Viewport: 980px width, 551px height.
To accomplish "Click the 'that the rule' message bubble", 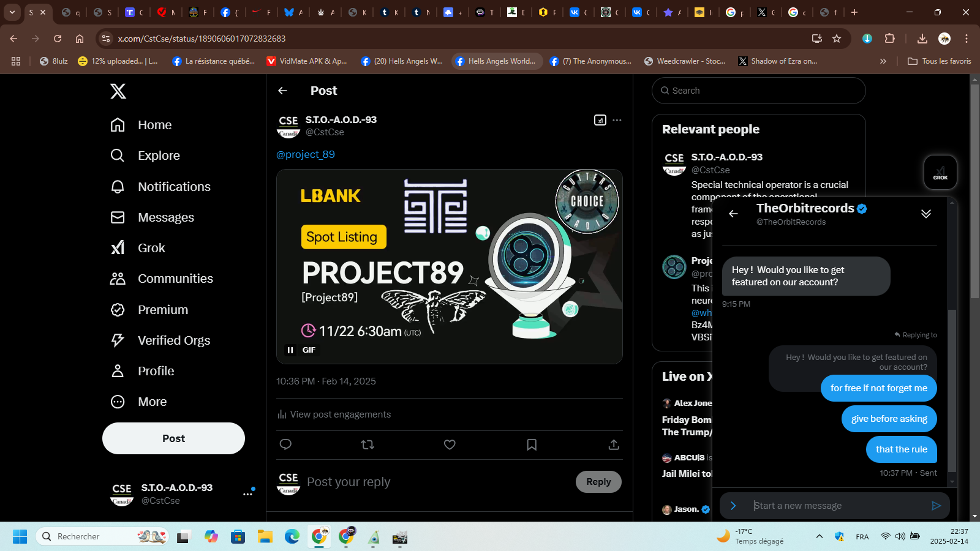I will tap(902, 449).
